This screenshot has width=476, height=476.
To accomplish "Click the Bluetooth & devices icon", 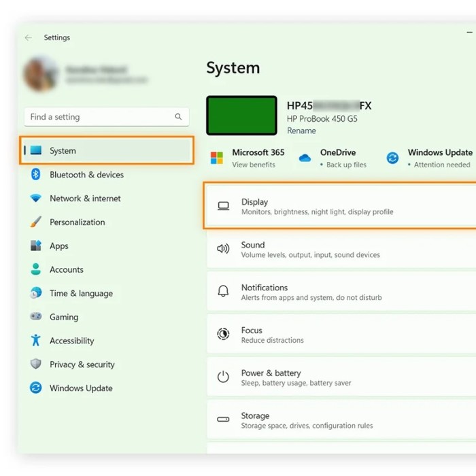I will (x=36, y=175).
